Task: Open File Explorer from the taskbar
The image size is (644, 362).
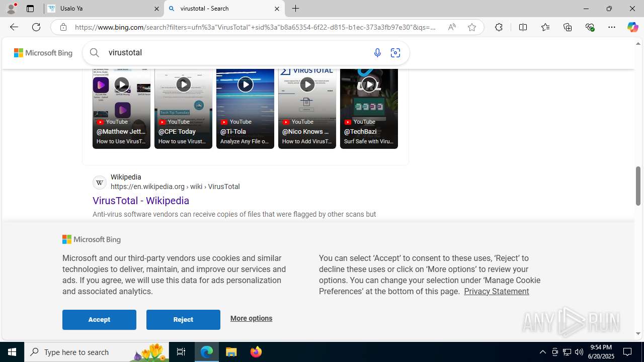Action: (231, 352)
